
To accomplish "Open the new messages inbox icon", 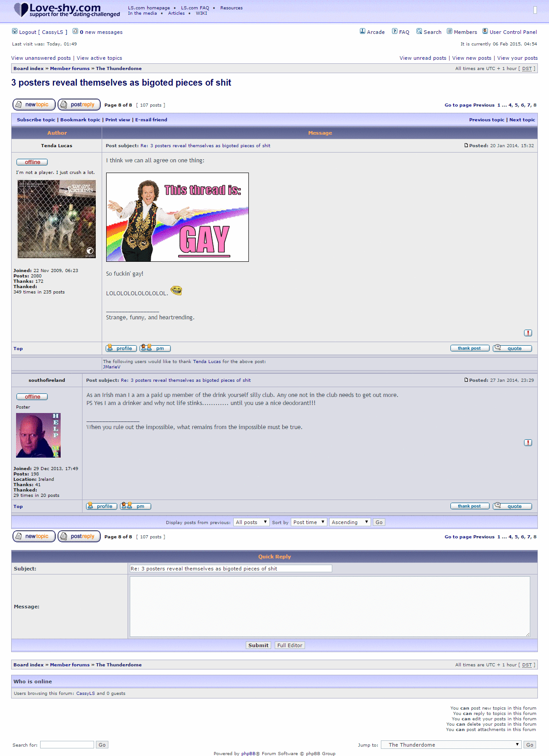I will (x=75, y=31).
